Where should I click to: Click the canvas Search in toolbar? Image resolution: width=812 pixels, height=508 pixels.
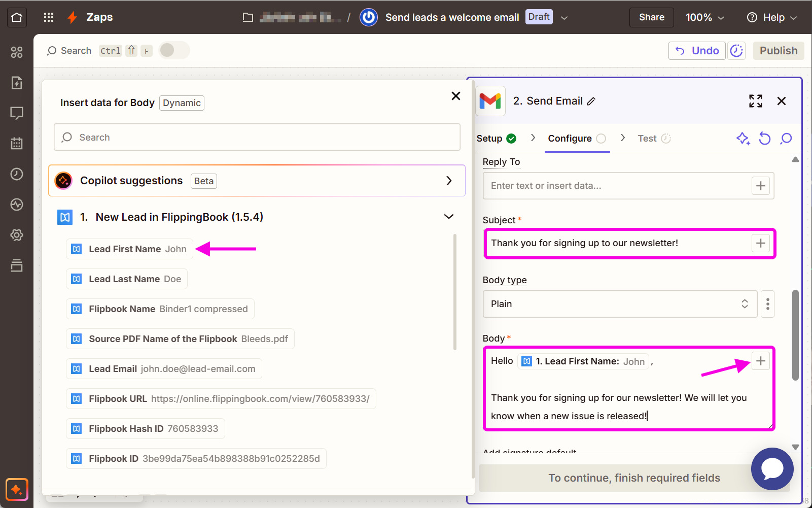click(69, 51)
